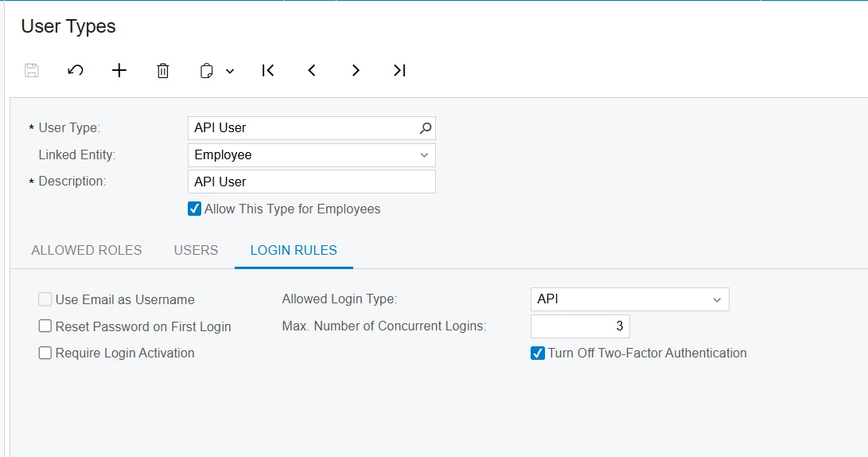Switch to the Allowed Roles tab

point(87,250)
